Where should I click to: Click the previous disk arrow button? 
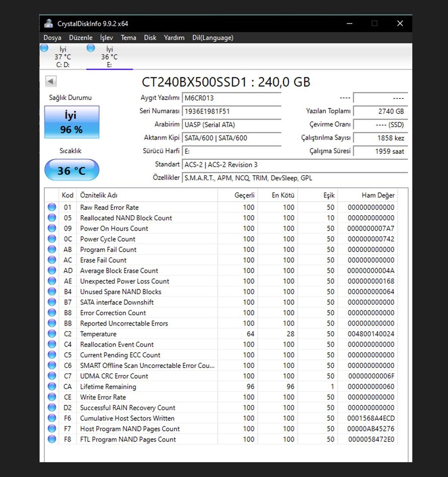pyautogui.click(x=51, y=81)
